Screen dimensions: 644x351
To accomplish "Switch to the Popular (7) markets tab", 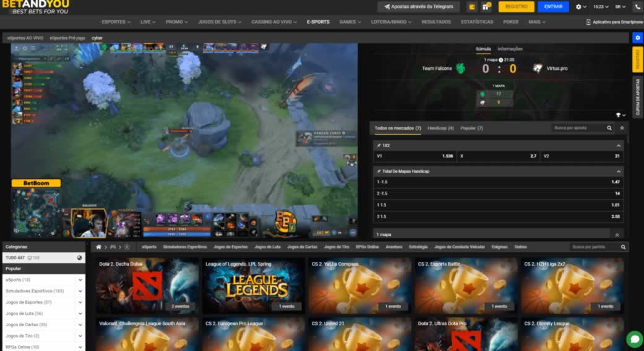I will pos(471,128).
